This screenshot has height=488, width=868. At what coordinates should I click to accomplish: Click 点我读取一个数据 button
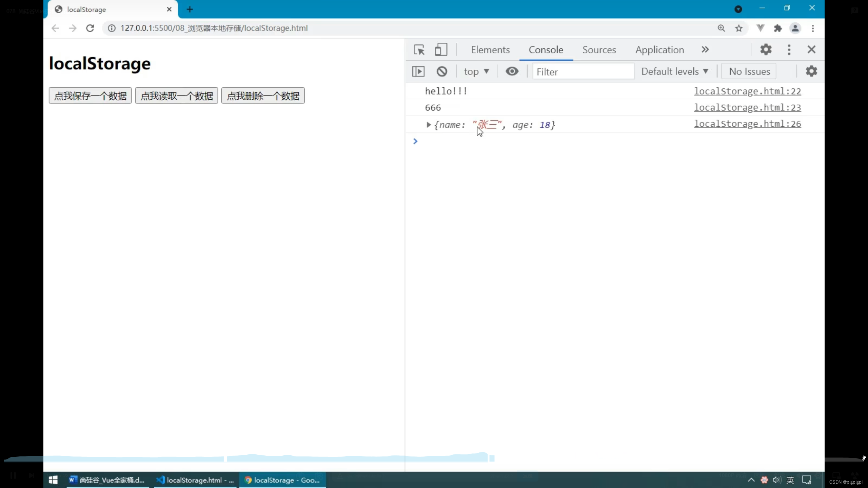pyautogui.click(x=176, y=96)
